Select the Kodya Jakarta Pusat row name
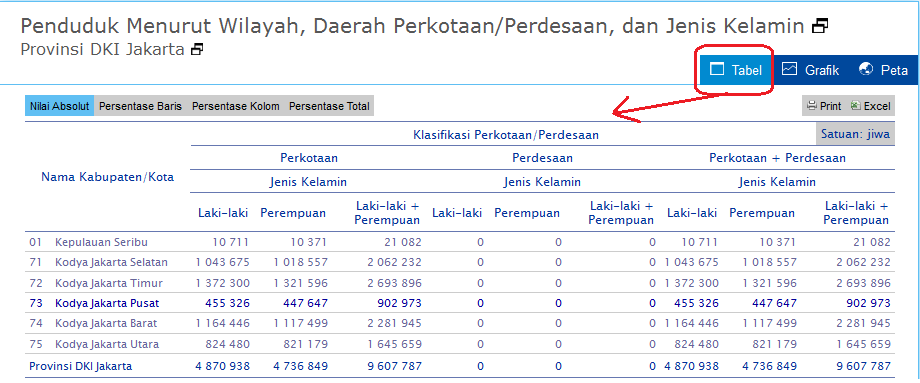This screenshot has width=920, height=383. 107,303
